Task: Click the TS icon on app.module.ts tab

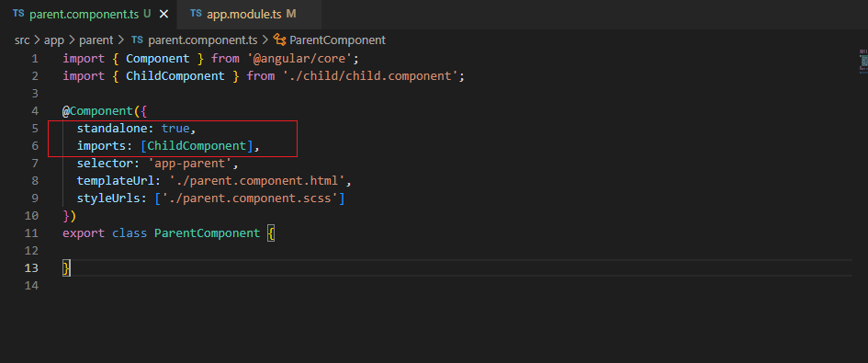Action: (x=196, y=14)
